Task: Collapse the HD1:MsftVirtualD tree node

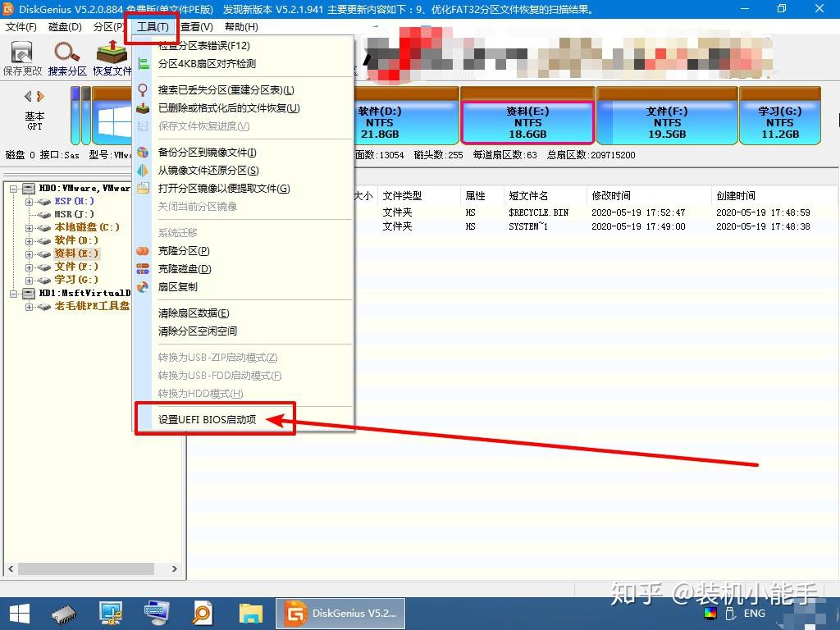Action: [12, 294]
